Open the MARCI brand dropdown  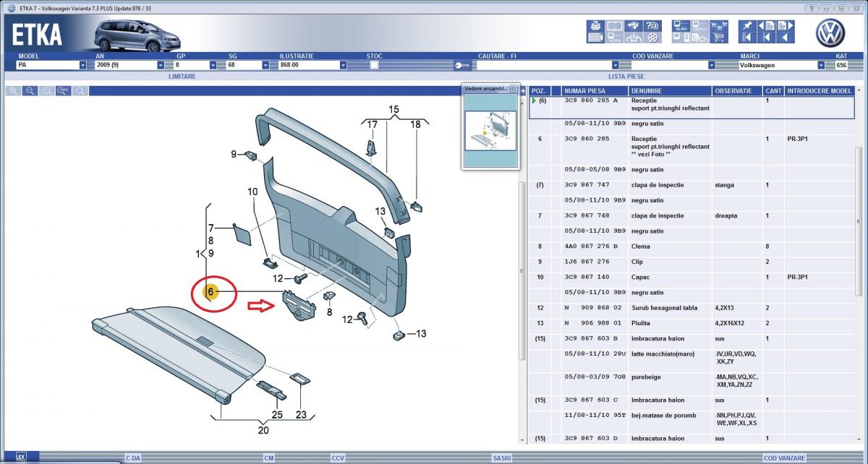click(821, 65)
